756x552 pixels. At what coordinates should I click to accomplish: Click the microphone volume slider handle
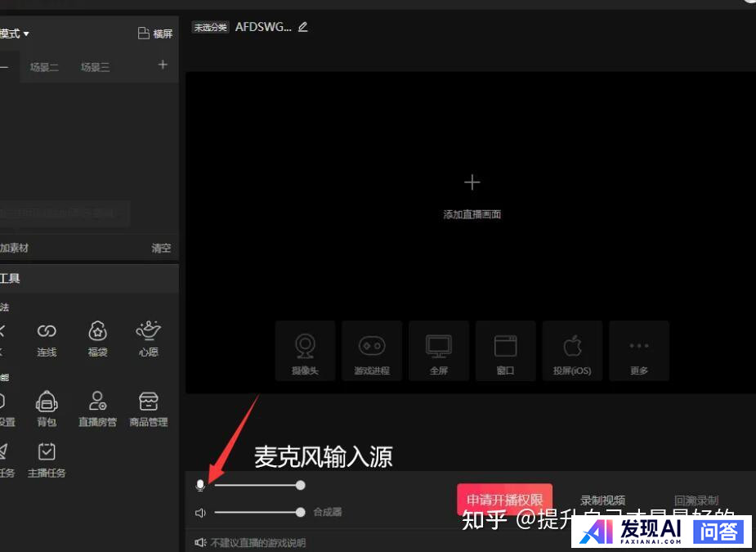tap(301, 485)
